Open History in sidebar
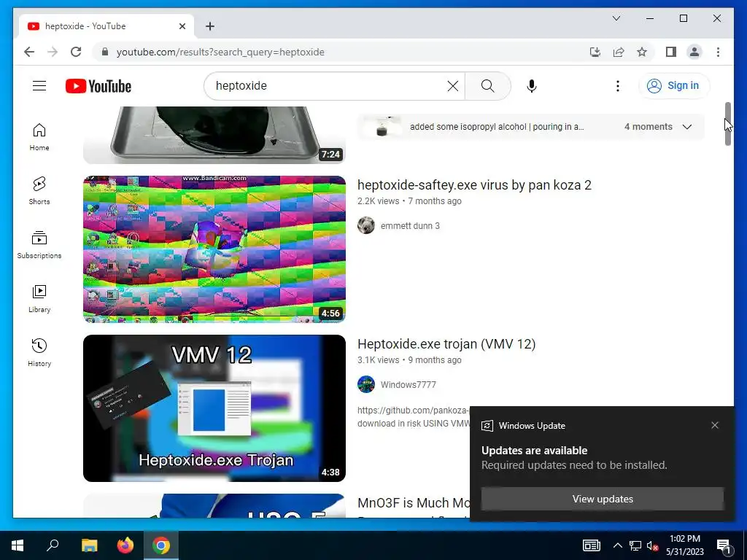 (39, 352)
